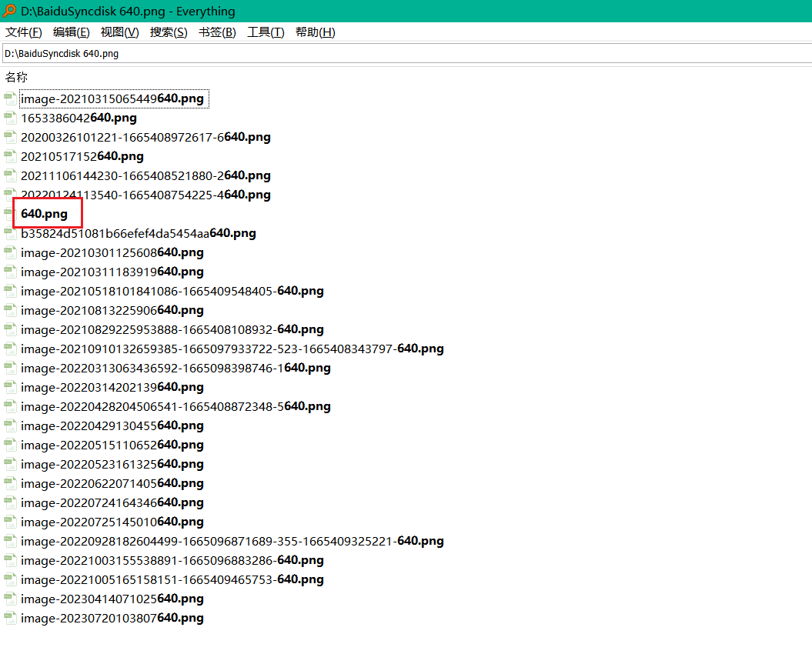
Task: Select file name image-20210301125608640.png
Action: 112,252
